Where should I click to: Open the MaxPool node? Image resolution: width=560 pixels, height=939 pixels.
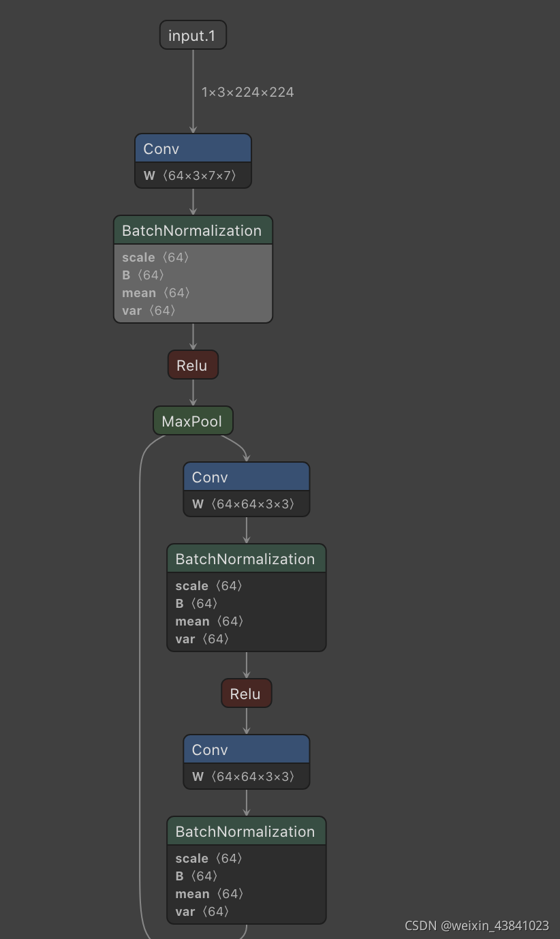(193, 420)
